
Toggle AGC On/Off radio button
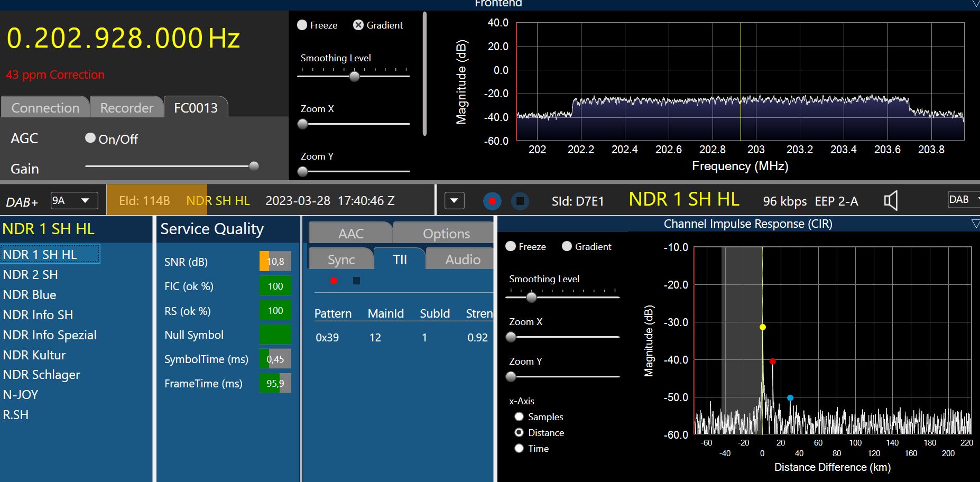(90, 138)
